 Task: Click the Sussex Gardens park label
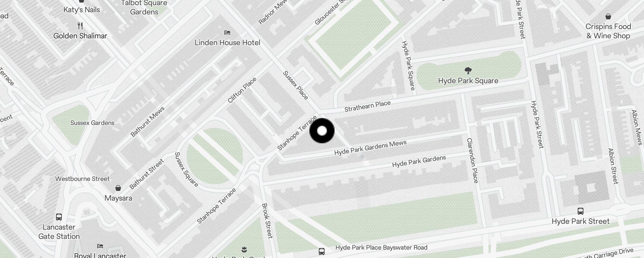pos(92,123)
